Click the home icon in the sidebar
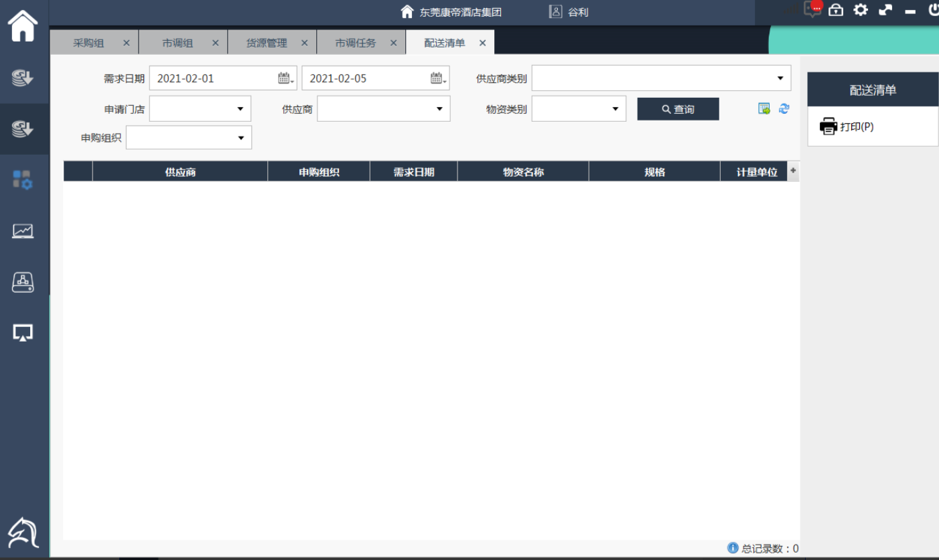Image resolution: width=939 pixels, height=560 pixels. tap(23, 27)
